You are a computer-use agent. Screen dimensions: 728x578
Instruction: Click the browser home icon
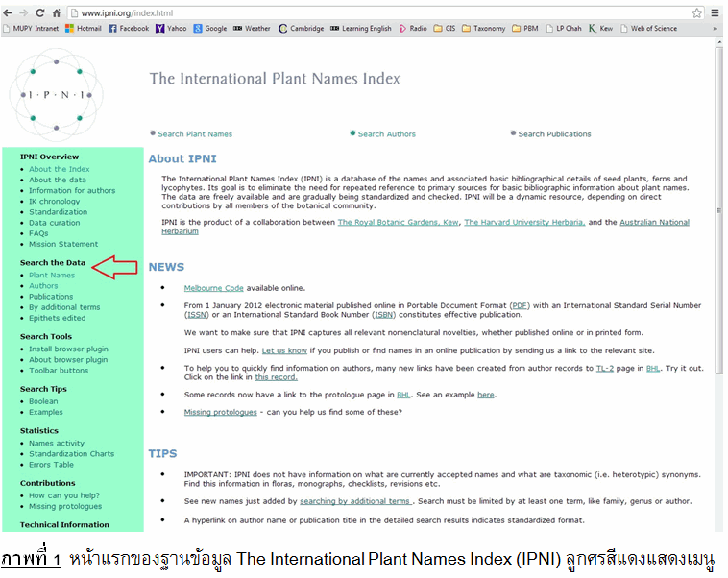coord(57,13)
